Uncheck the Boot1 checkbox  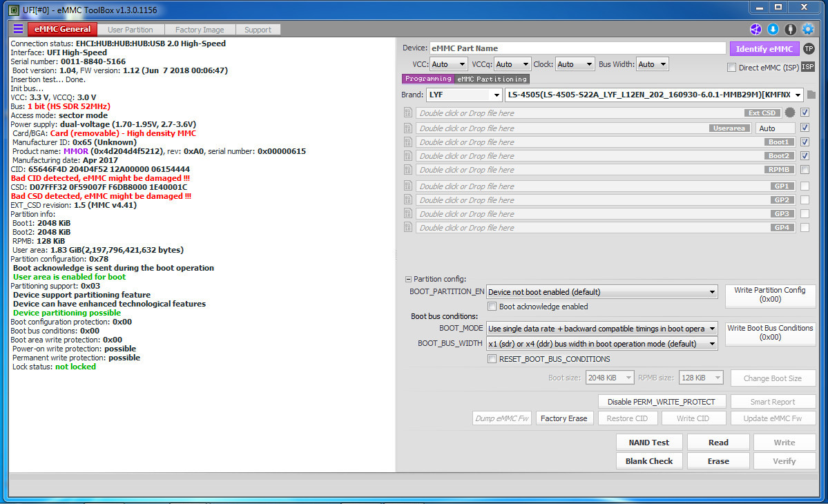(805, 142)
